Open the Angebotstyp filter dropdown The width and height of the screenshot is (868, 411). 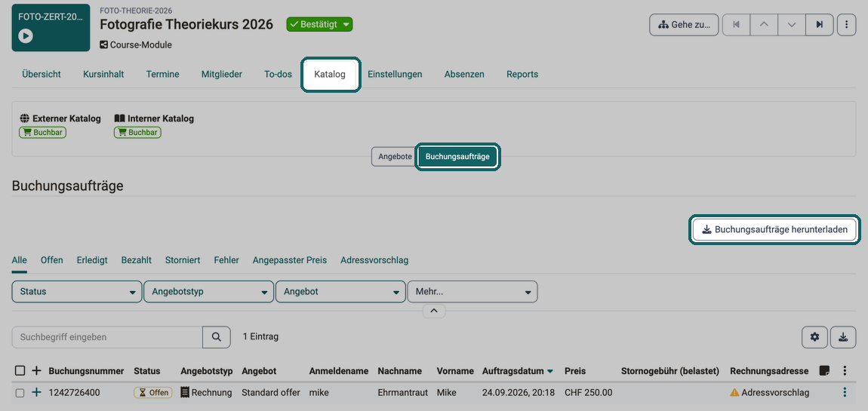click(208, 292)
